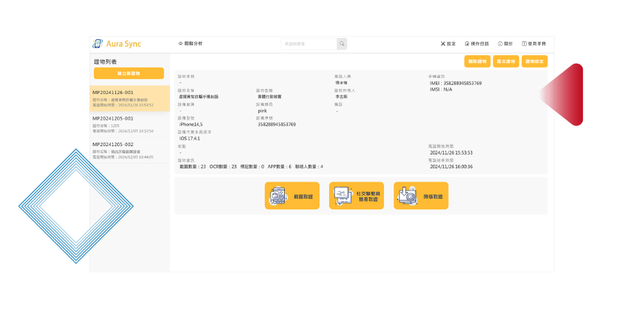Click the 證物列表 sidebar heading

pyautogui.click(x=106, y=62)
